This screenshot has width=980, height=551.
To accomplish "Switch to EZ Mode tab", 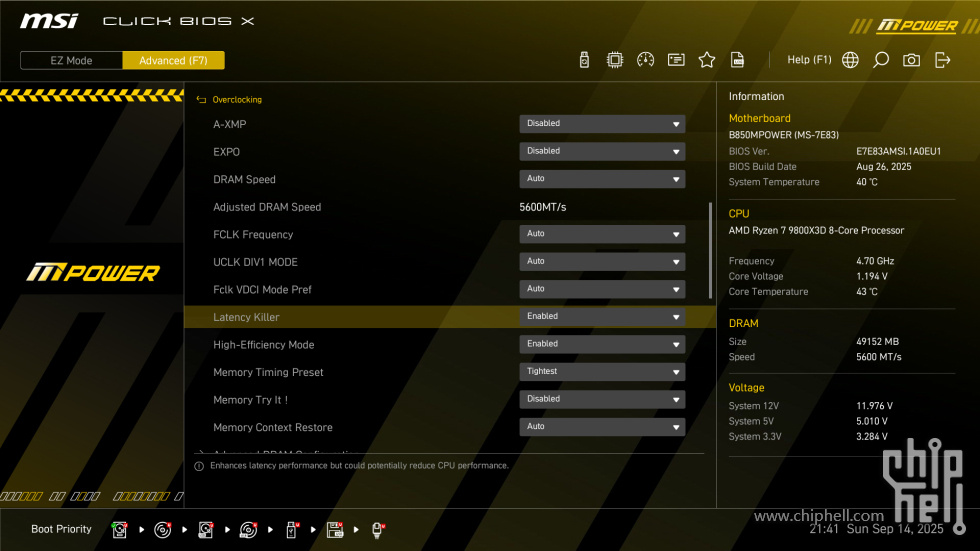I will [71, 61].
